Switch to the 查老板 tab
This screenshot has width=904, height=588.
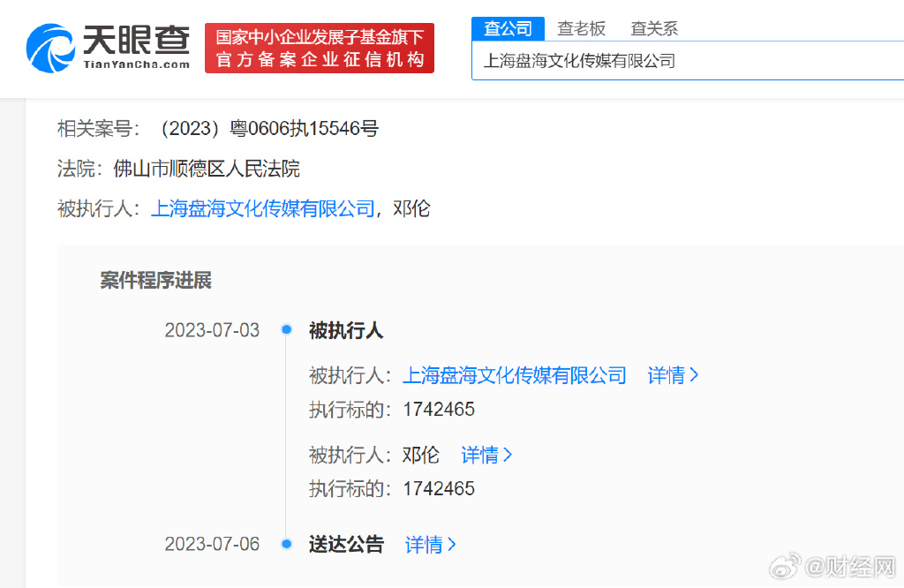pyautogui.click(x=581, y=28)
